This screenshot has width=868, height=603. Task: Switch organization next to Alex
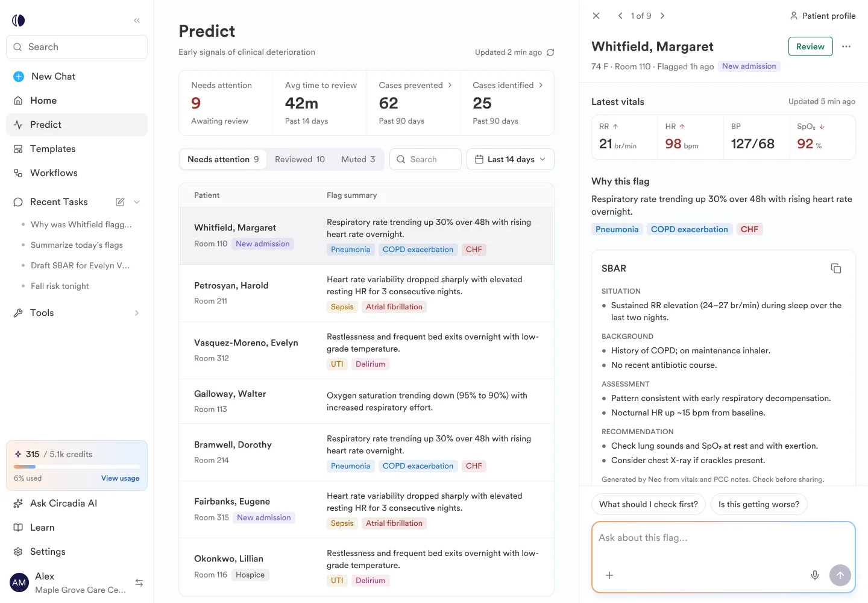coord(139,582)
